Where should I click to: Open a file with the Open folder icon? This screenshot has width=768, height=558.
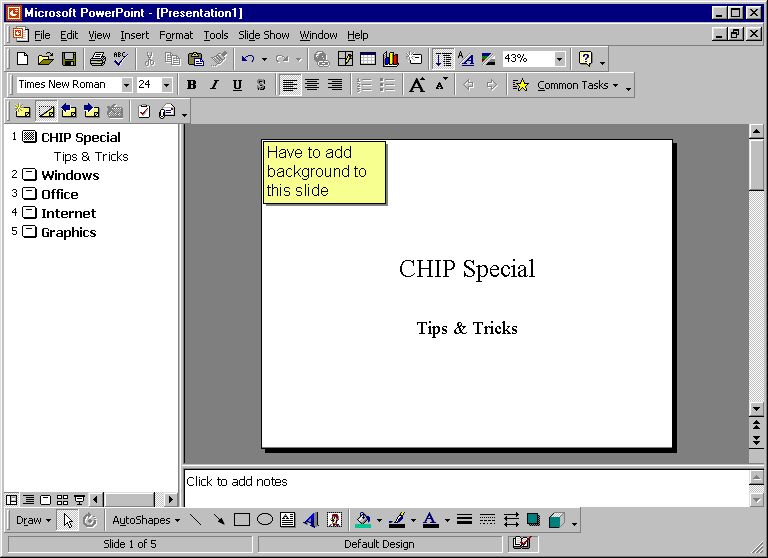point(45,59)
